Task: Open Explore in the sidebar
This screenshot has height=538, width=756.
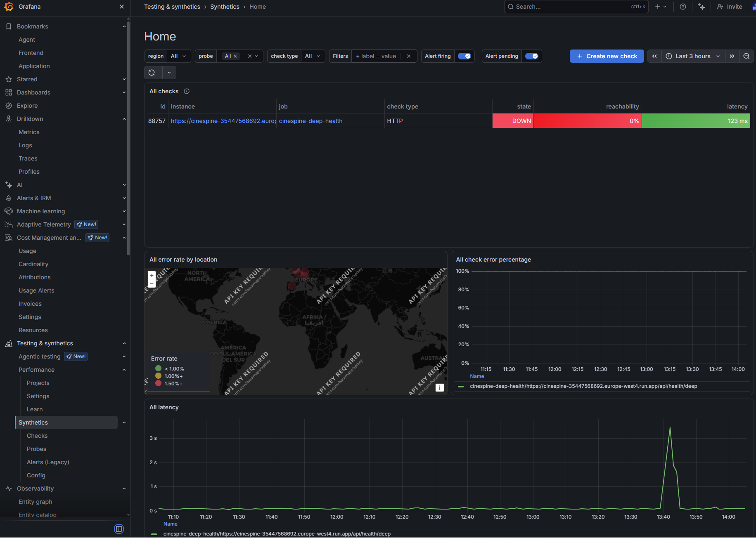Action: (x=27, y=106)
